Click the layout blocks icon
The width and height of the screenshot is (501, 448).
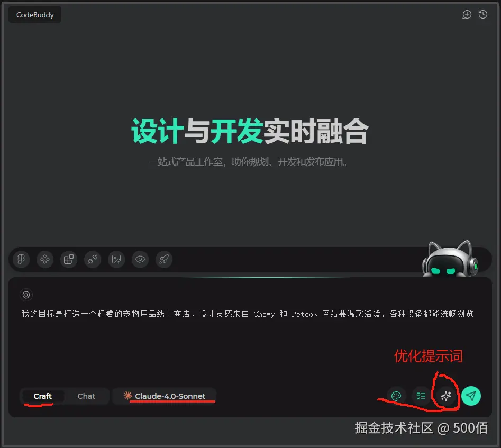[x=68, y=259]
